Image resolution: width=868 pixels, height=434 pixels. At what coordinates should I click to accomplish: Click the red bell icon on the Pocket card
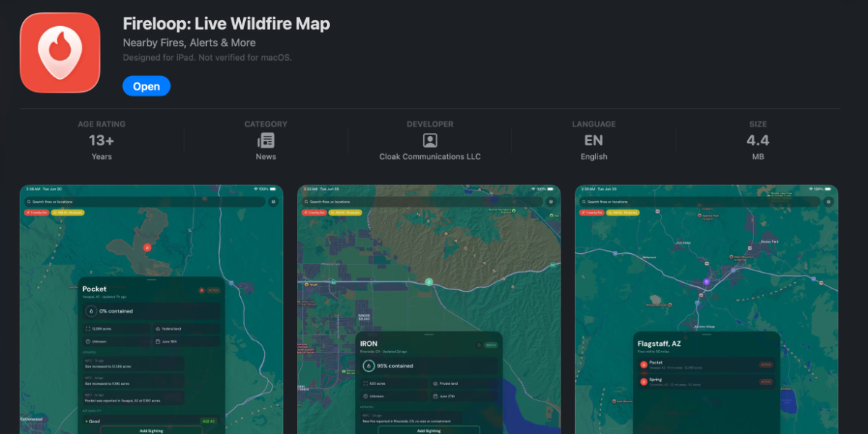coord(202,290)
